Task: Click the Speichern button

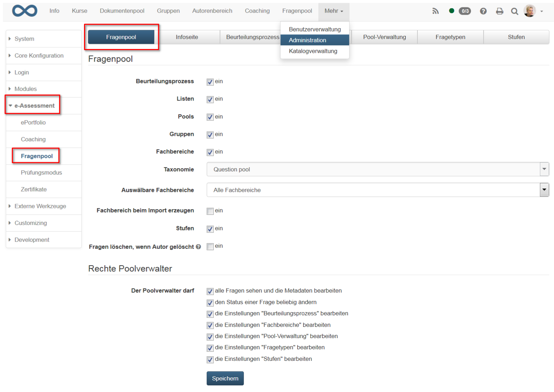Action: coord(225,378)
